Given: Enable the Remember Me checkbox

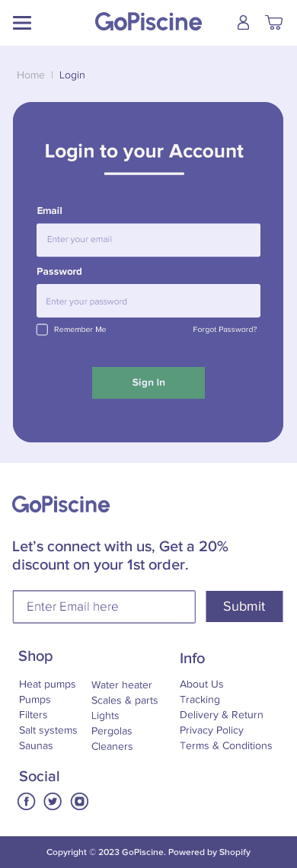Looking at the screenshot, I should pos(42,330).
